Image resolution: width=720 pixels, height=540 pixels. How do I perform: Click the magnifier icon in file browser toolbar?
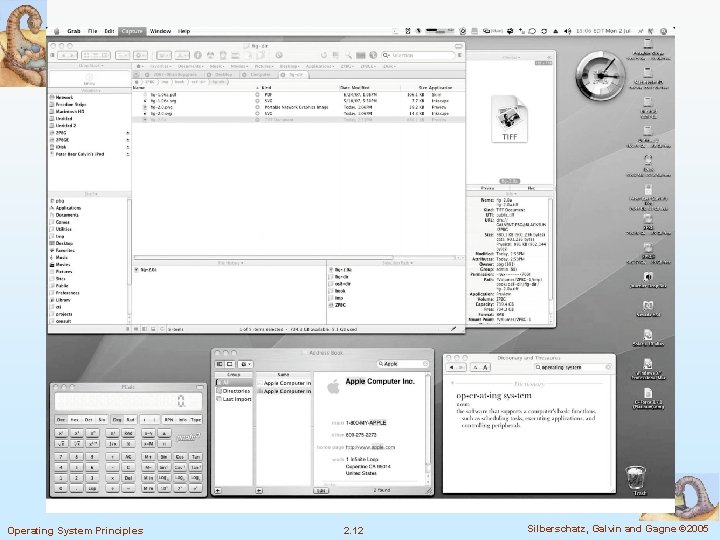348,55
